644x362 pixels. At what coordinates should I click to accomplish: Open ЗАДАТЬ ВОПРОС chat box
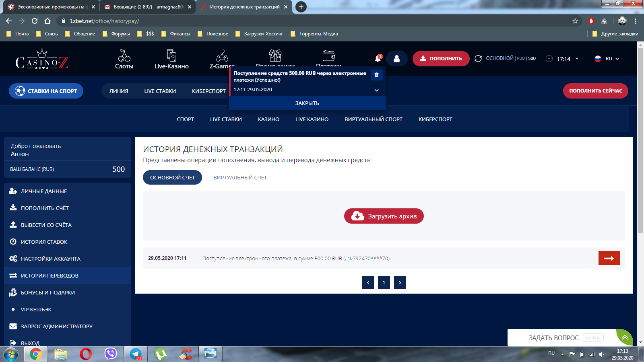click(x=562, y=338)
